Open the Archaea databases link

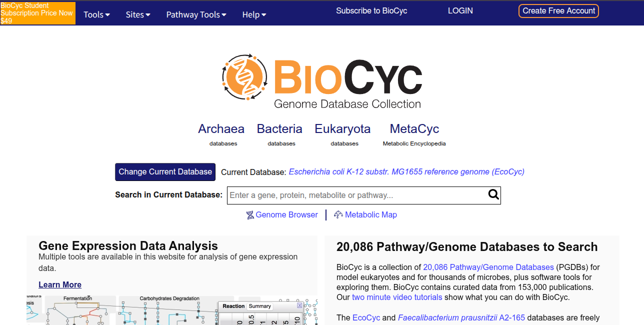click(x=221, y=129)
